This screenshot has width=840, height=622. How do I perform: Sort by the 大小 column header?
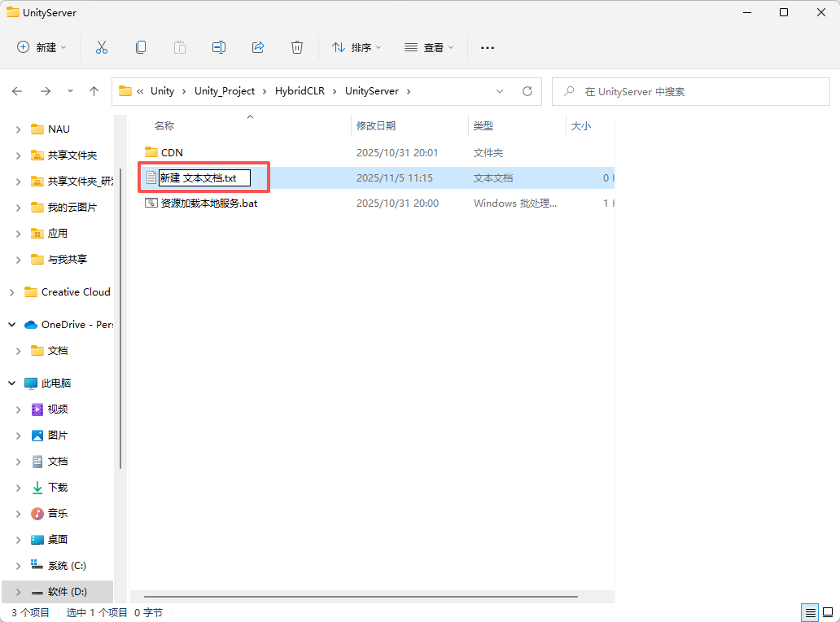pyautogui.click(x=580, y=126)
